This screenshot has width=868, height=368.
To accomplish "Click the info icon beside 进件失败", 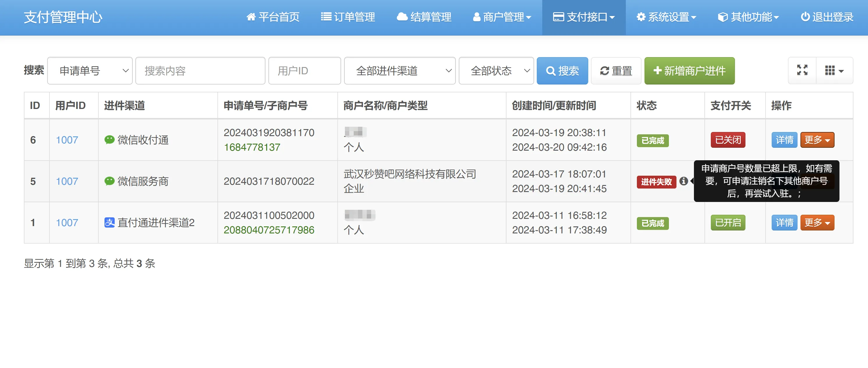I will (x=683, y=181).
